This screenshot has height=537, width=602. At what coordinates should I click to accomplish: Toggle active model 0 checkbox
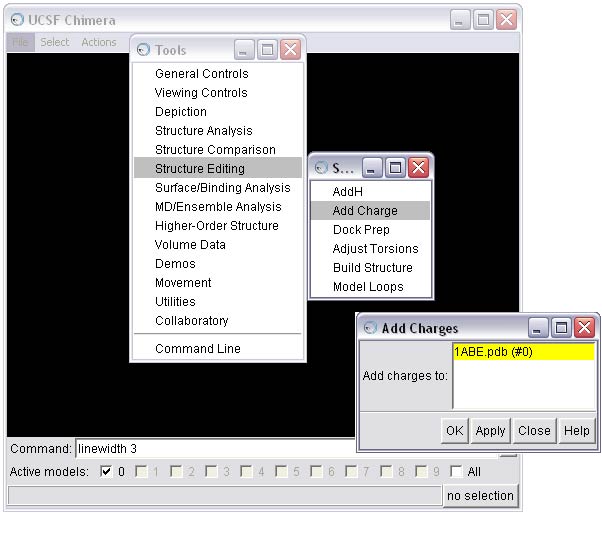coord(107,472)
